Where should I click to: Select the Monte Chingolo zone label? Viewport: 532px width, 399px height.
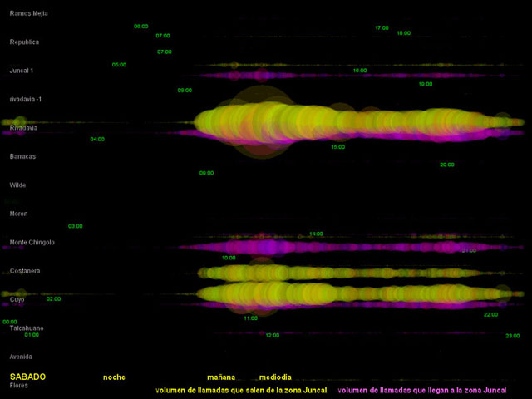32,242
